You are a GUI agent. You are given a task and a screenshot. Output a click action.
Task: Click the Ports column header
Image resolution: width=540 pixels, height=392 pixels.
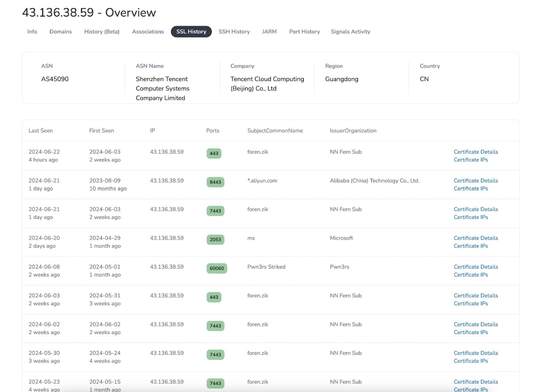213,131
